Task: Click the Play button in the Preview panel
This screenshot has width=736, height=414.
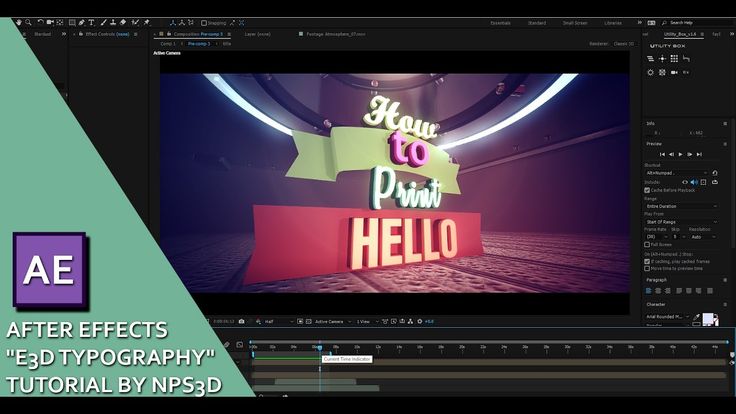Action: pyautogui.click(x=680, y=154)
